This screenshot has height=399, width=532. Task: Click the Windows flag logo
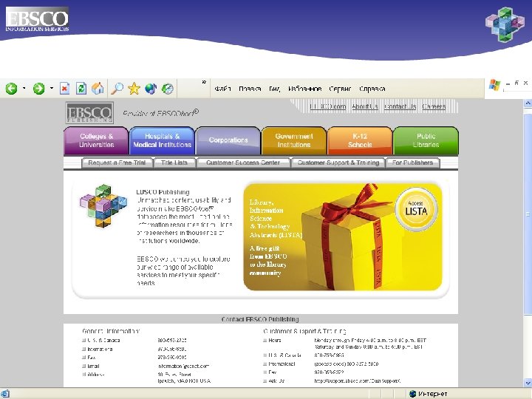pyautogui.click(x=494, y=85)
